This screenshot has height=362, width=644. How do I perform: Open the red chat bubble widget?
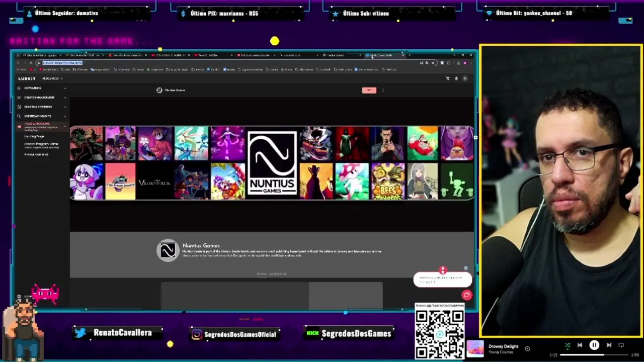(x=466, y=295)
